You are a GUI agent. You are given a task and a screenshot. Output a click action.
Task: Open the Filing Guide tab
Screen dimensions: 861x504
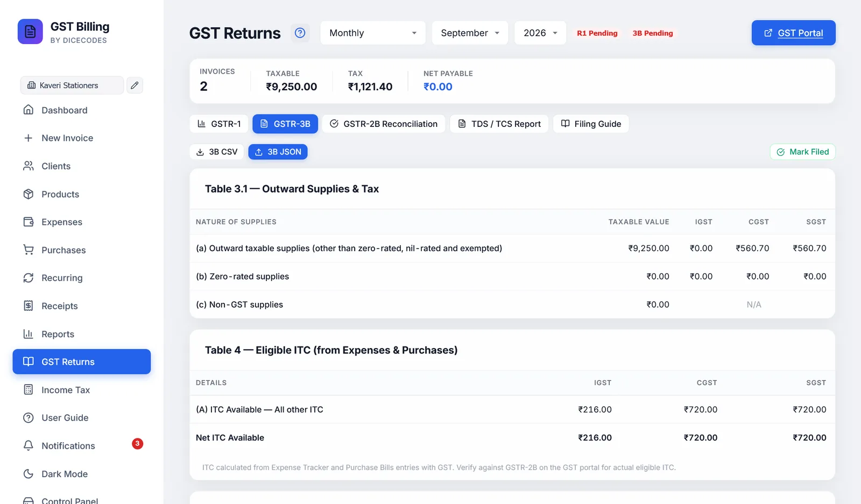coord(591,124)
